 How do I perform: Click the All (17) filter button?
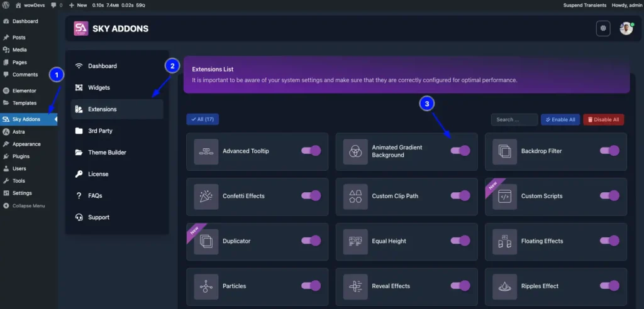[x=203, y=119]
